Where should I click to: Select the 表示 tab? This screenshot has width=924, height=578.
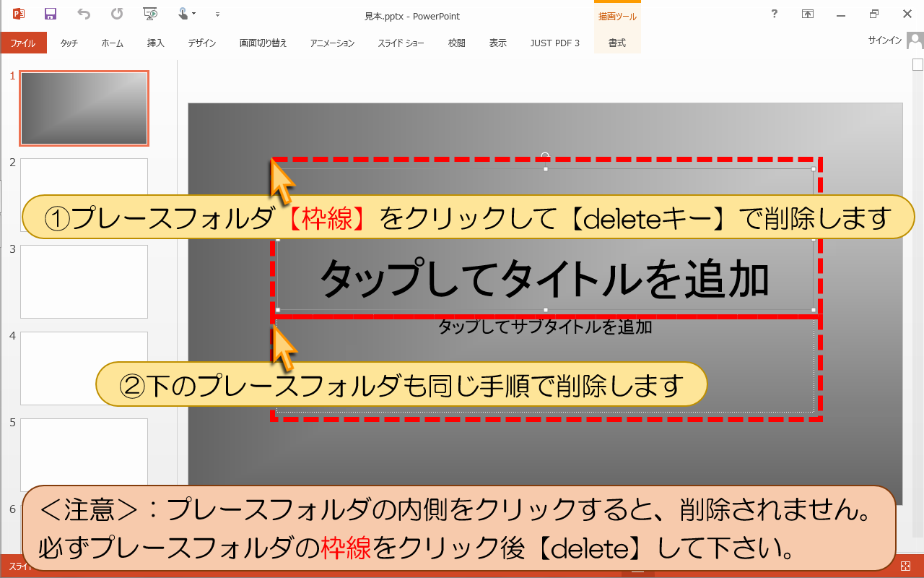coord(498,43)
